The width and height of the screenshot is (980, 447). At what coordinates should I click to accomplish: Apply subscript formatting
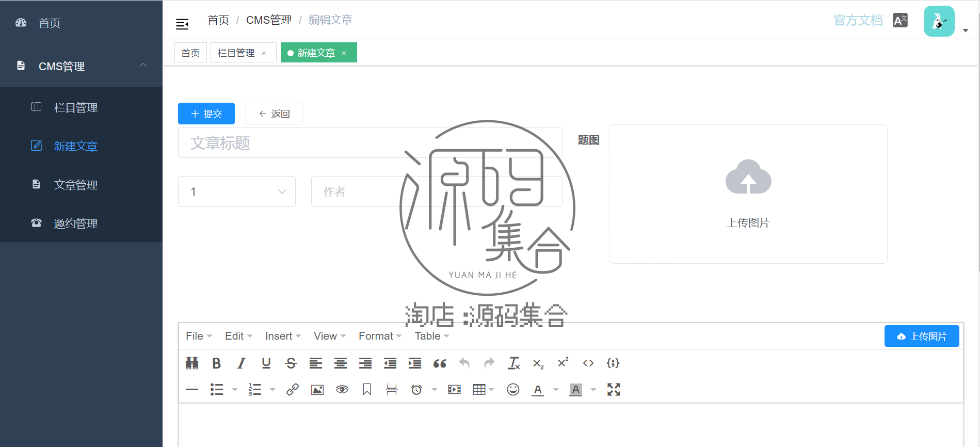(x=538, y=364)
